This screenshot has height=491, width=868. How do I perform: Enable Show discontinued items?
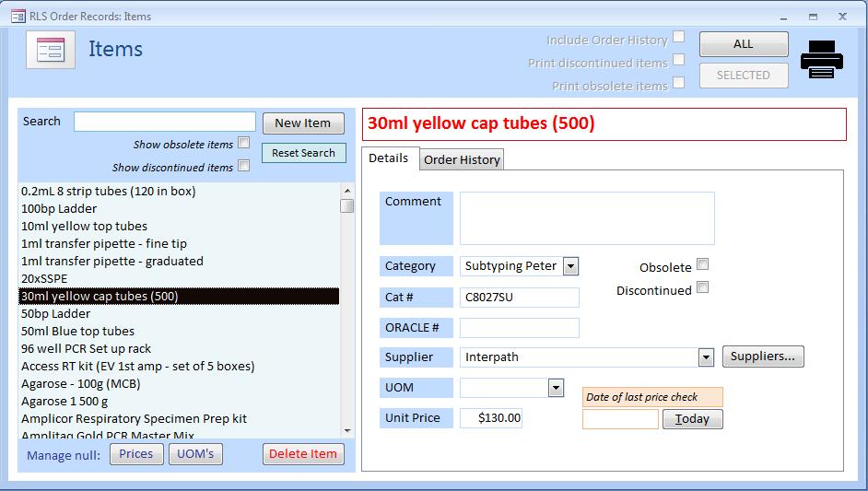point(243,166)
